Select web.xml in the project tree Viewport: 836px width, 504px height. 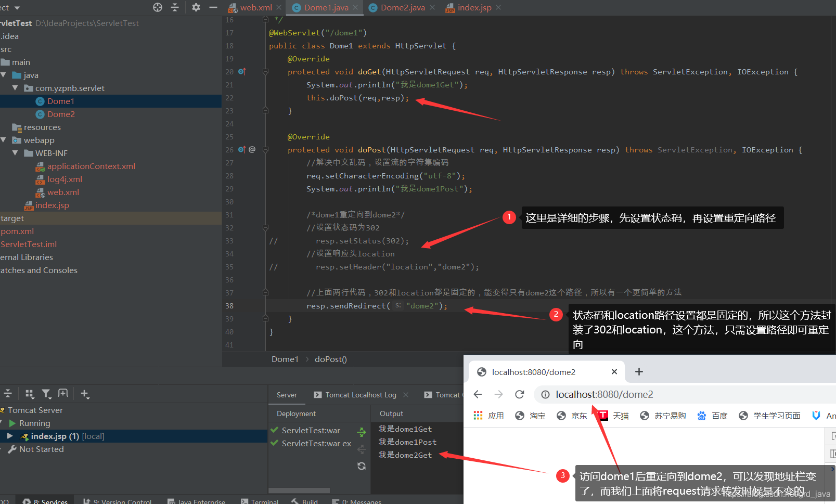click(63, 192)
